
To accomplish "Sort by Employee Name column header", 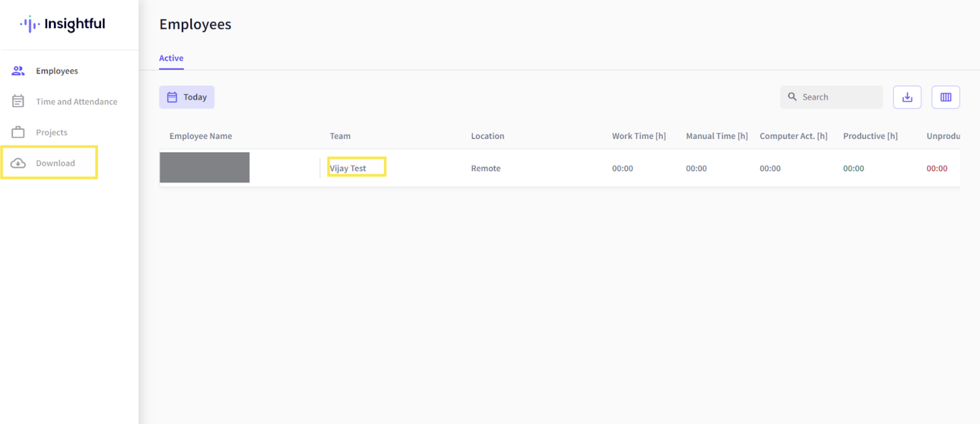I will (201, 136).
